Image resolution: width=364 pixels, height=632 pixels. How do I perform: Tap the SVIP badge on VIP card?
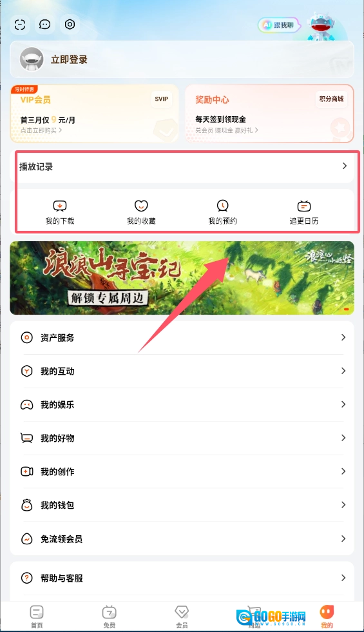pos(162,99)
